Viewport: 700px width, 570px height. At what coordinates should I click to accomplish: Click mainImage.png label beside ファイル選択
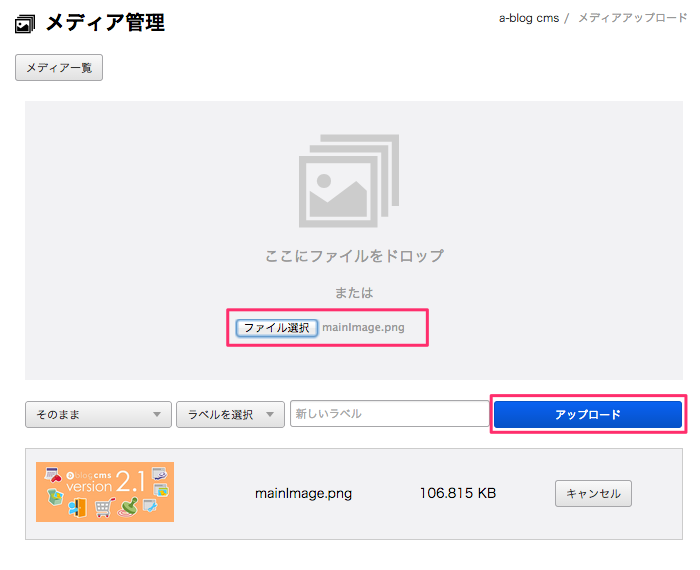(x=363, y=327)
